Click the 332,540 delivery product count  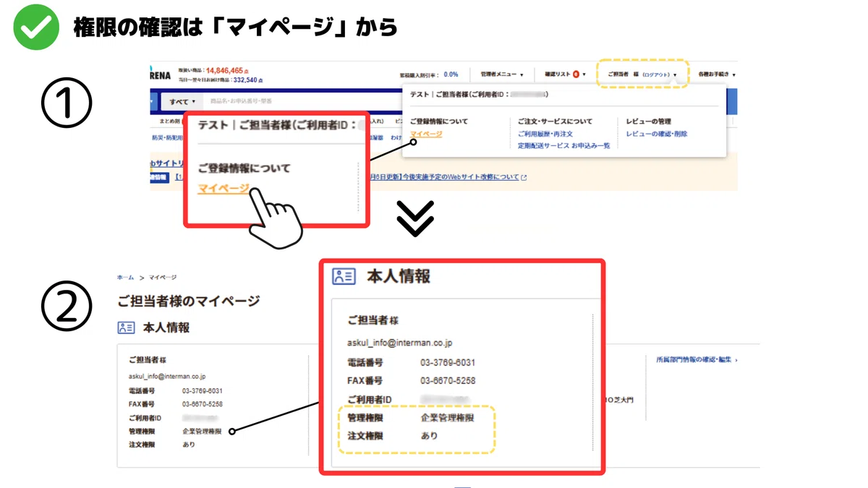click(x=244, y=80)
